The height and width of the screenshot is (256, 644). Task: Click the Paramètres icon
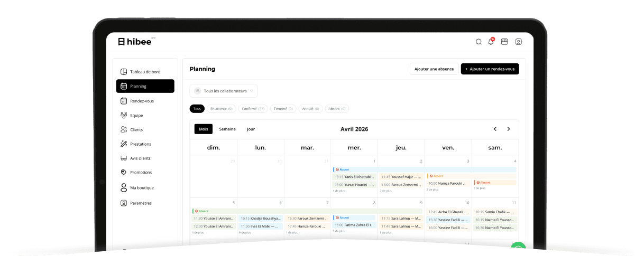coord(124,203)
